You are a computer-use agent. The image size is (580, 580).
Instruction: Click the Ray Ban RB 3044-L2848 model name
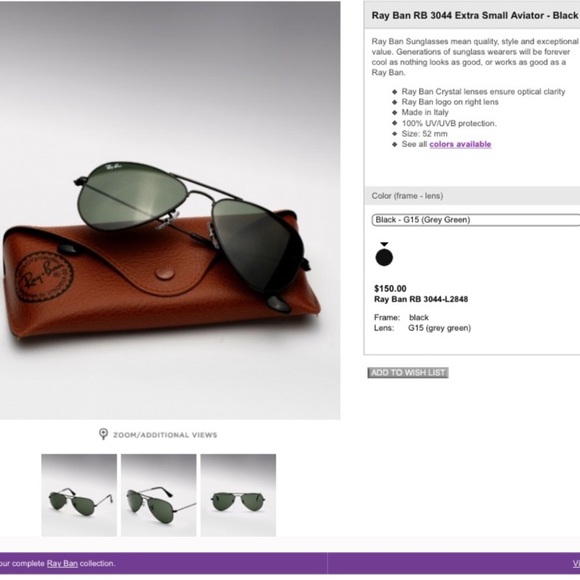point(421,299)
